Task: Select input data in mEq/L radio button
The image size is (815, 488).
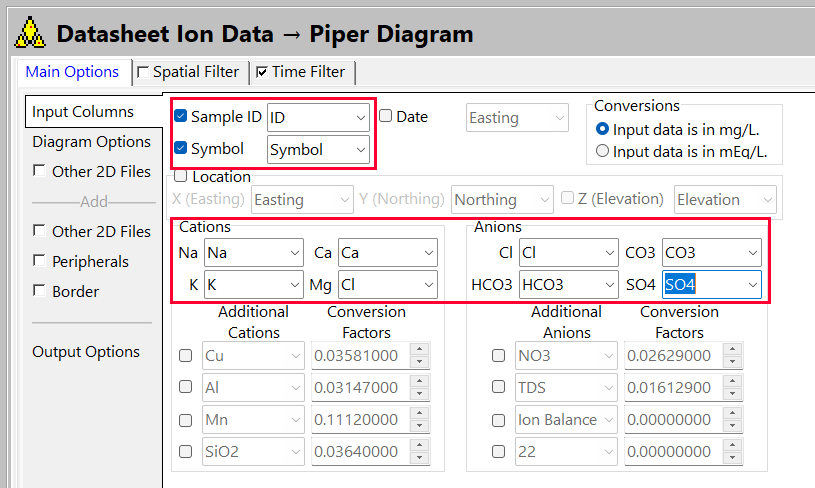Action: (x=602, y=151)
